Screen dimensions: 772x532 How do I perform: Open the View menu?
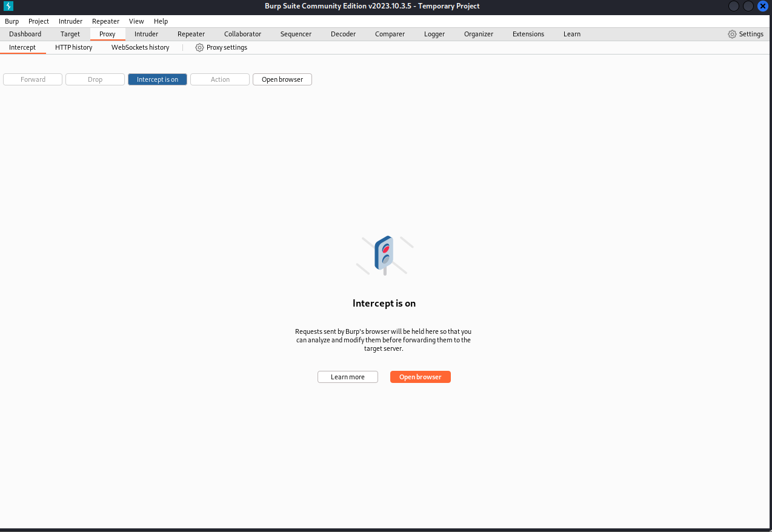(x=136, y=21)
